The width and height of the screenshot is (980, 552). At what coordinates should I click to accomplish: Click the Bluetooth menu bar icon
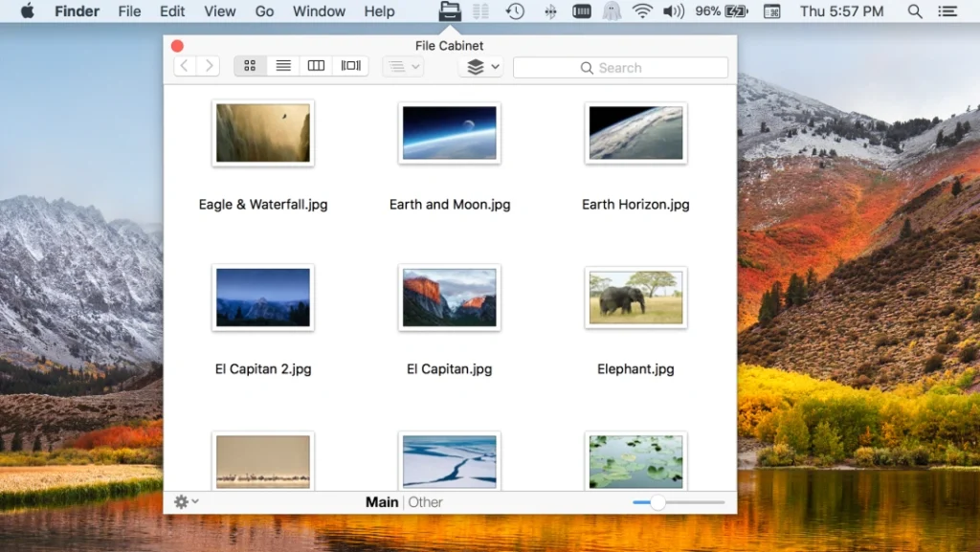pyautogui.click(x=550, y=11)
